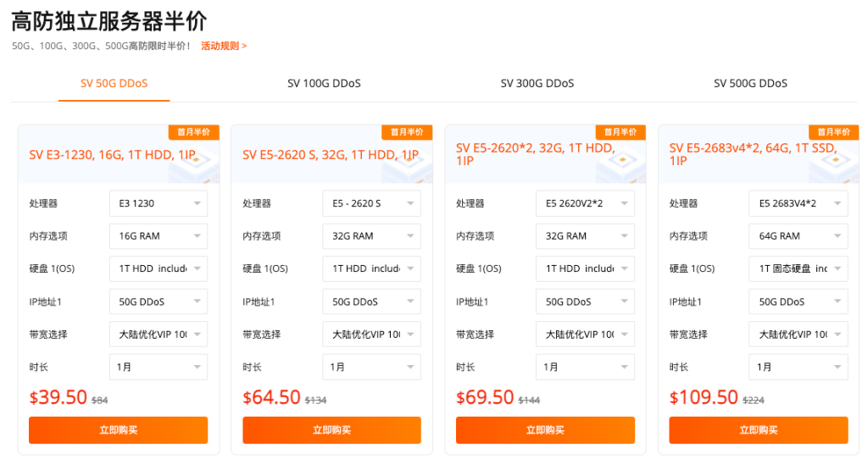This screenshot has height=459, width=868.
Task: Expand the E5 2620V2*2 processor dropdown
Action: click(585, 203)
